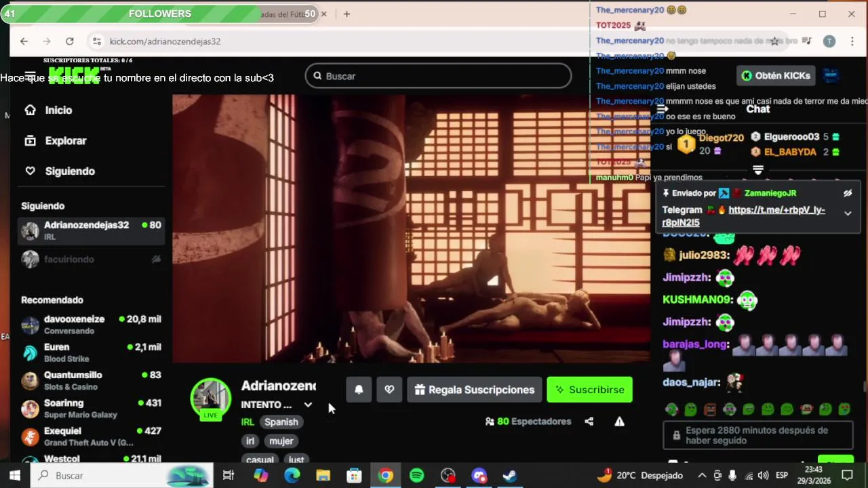Open ZamaniegoJR profile in pinned message
868x488 pixels.
pos(770,193)
